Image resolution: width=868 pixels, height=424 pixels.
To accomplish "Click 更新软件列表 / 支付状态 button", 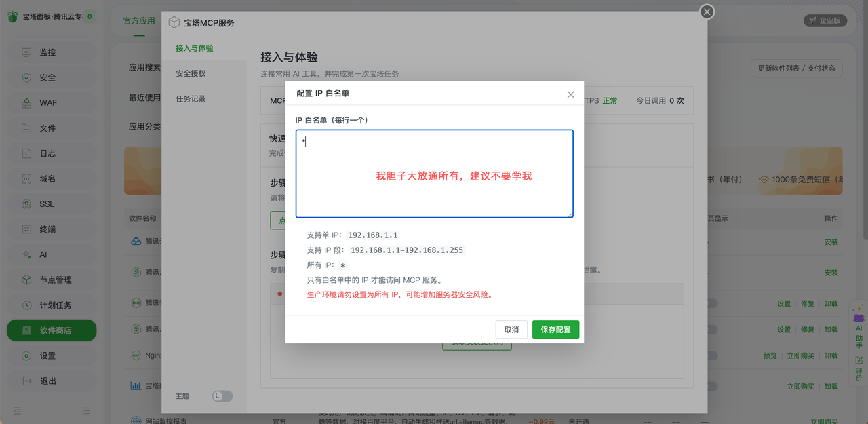I will [796, 68].
